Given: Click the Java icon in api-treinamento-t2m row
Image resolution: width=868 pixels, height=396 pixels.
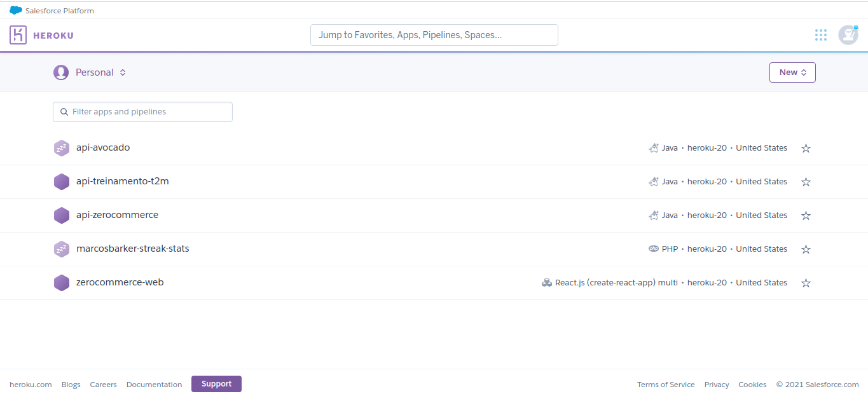Looking at the screenshot, I should tap(654, 182).
